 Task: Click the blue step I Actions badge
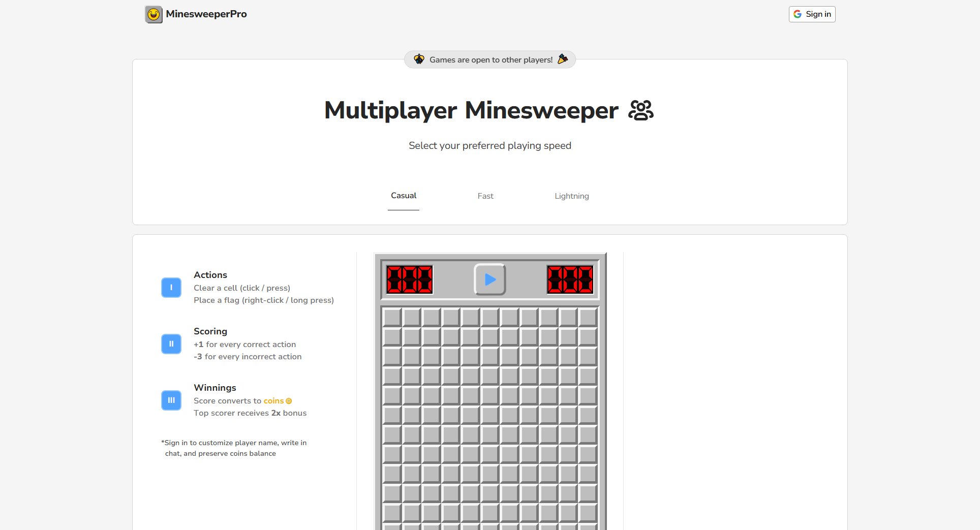[171, 288]
